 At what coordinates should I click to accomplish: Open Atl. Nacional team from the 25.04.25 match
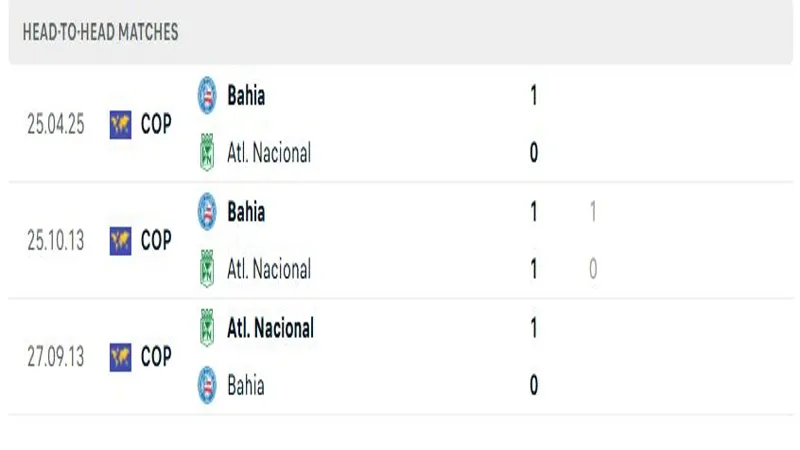[268, 153]
